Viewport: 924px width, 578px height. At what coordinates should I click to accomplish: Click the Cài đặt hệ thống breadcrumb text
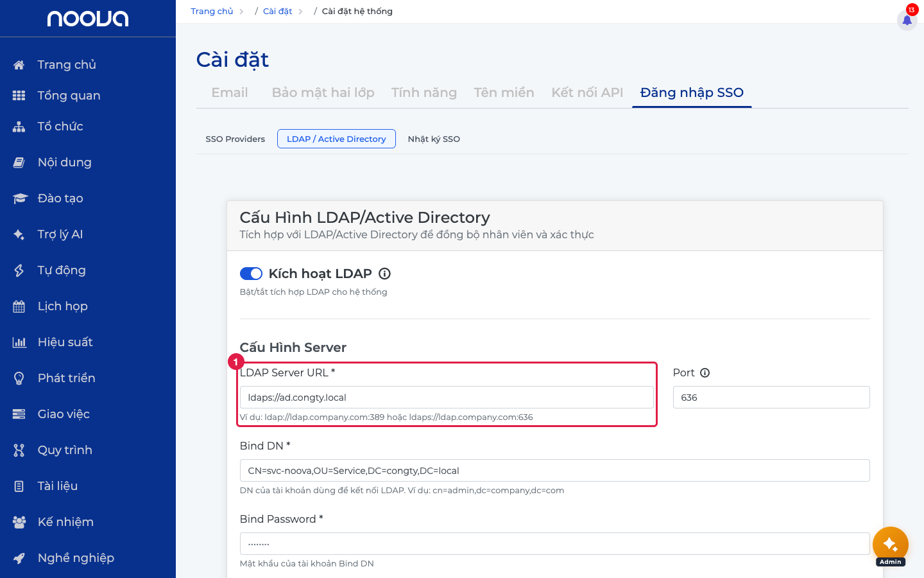coord(357,12)
